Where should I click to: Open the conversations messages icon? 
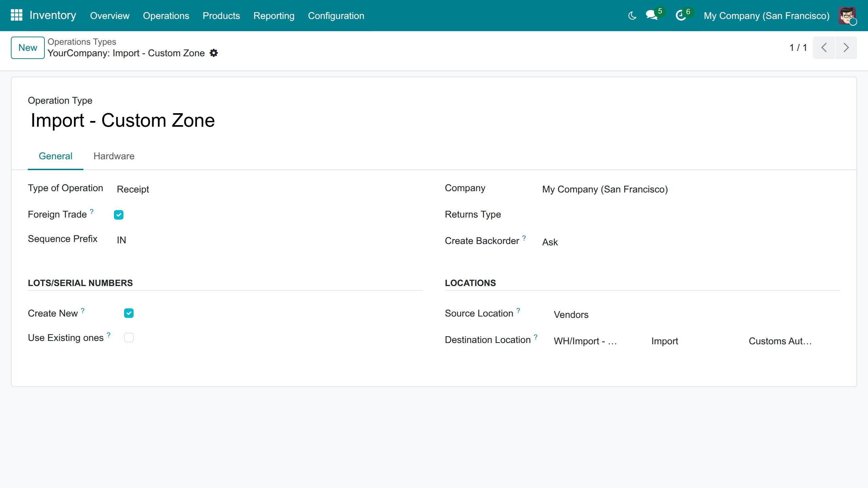pos(652,15)
